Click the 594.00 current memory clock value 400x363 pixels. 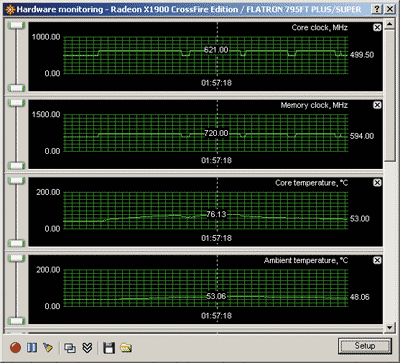362,136
